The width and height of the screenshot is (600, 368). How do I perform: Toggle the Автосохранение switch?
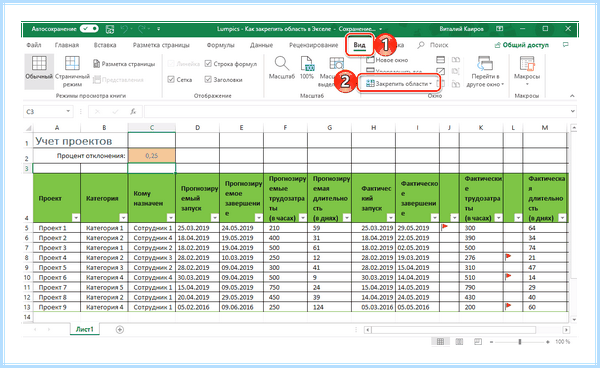click(x=90, y=29)
